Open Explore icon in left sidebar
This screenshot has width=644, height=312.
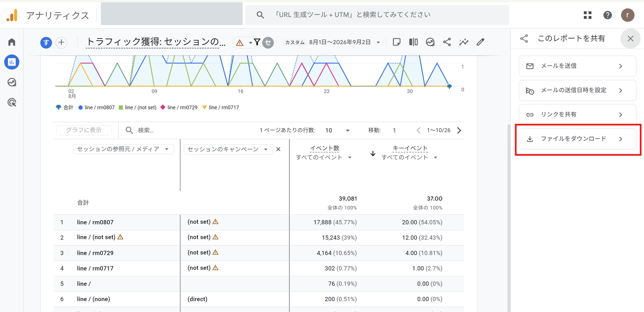tap(12, 82)
